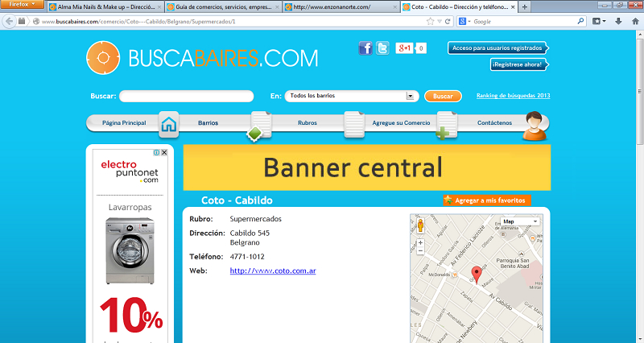Click Acceso para usuarios registrados
Image resolution: width=644 pixels, height=343 pixels.
497,48
